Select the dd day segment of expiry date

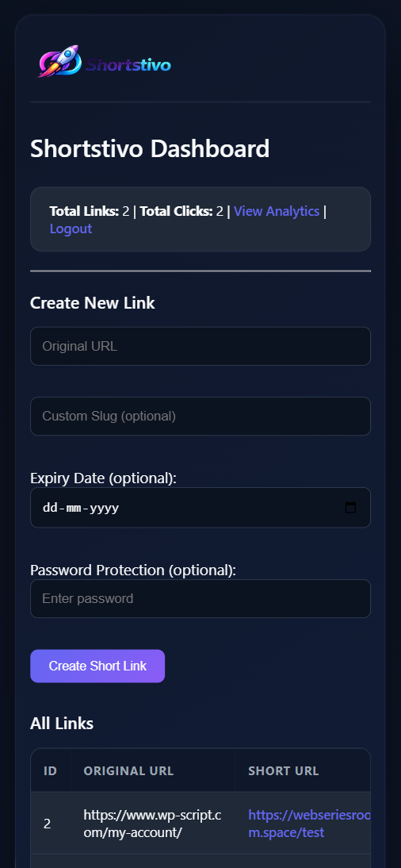(x=49, y=508)
